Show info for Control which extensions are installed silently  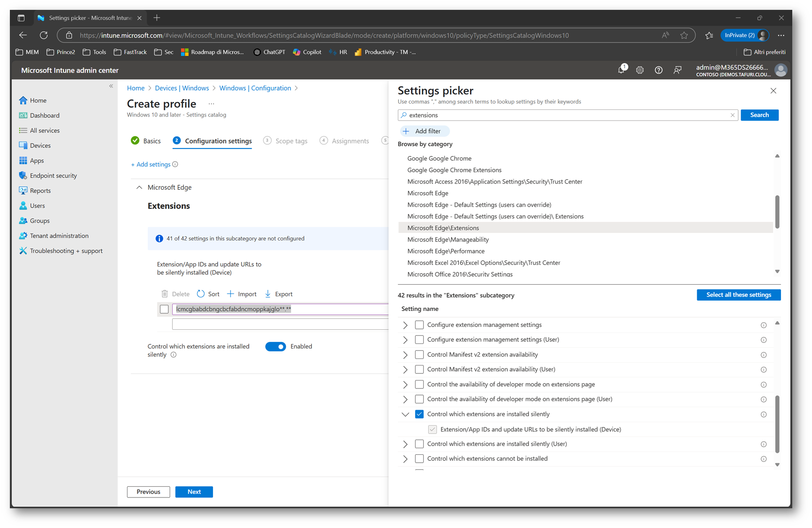[x=764, y=414]
